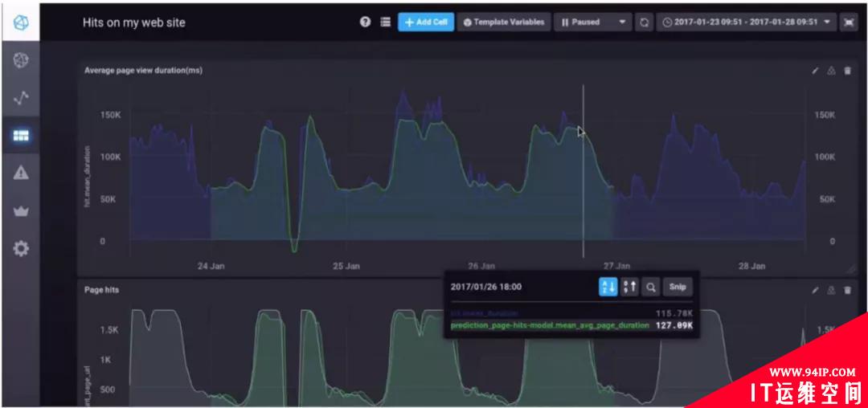Open Template Variables
868x408 pixels.
[x=504, y=22]
